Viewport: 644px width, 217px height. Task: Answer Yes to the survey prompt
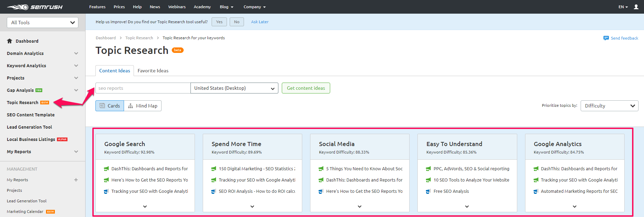point(219,22)
